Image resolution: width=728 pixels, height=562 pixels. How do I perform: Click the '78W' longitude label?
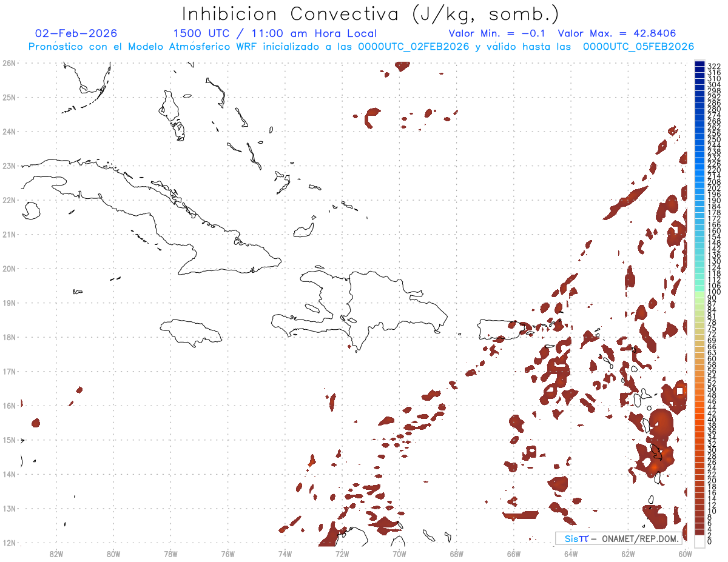[170, 554]
